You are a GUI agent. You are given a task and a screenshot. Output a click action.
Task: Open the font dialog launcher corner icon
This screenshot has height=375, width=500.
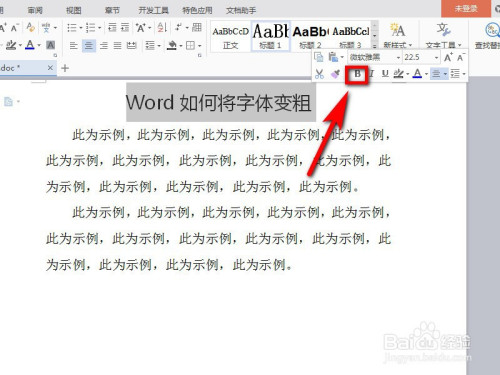click(55, 55)
